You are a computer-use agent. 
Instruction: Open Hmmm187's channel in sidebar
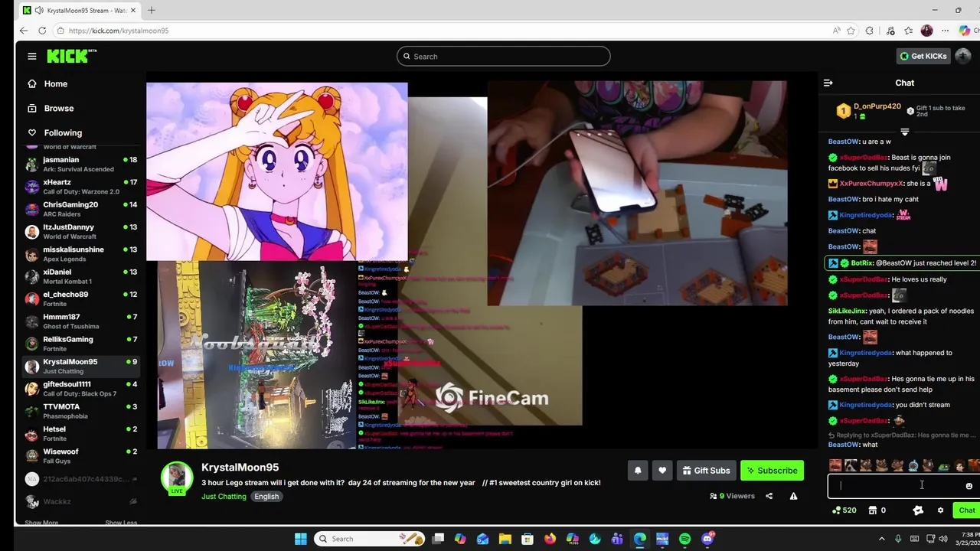80,321
